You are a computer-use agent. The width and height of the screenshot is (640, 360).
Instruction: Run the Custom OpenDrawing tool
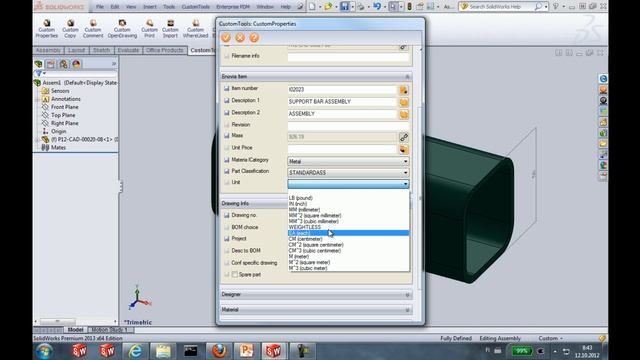pyautogui.click(x=122, y=29)
